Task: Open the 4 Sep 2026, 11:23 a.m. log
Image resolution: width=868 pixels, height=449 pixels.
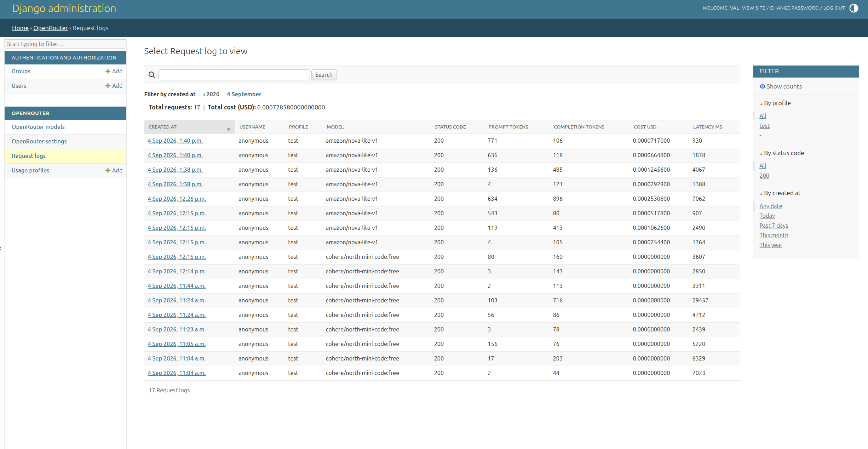Action: 177,329
